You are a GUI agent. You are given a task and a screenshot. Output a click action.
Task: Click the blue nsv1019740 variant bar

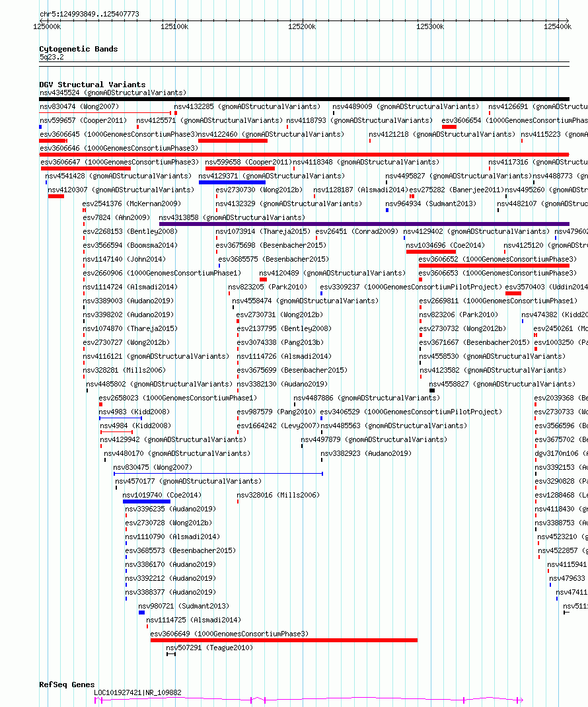pyautogui.click(x=147, y=502)
